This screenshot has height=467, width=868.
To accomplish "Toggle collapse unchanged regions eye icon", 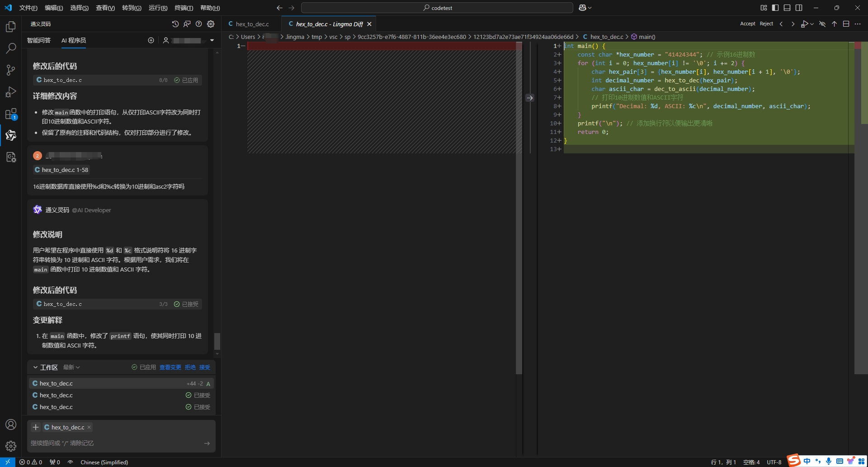I will pyautogui.click(x=822, y=24).
